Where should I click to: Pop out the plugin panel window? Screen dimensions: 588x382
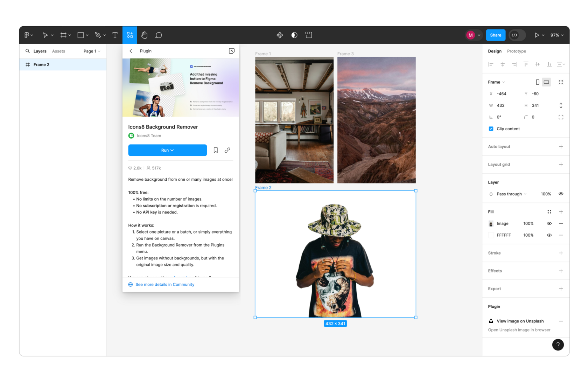232,51
